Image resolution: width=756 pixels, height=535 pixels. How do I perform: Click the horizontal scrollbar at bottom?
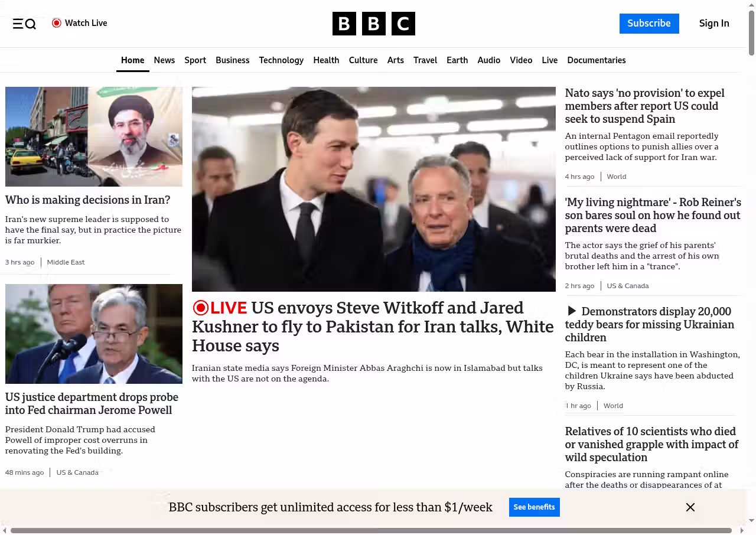[371, 530]
